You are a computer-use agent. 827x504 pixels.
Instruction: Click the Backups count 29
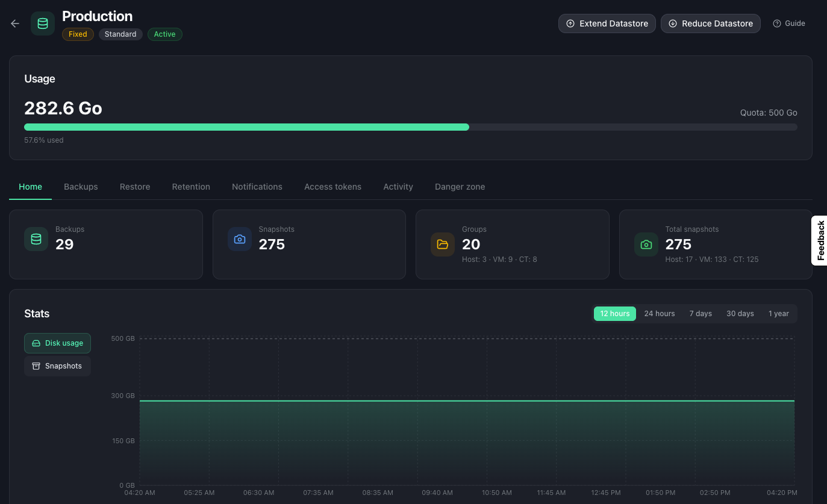click(x=64, y=244)
